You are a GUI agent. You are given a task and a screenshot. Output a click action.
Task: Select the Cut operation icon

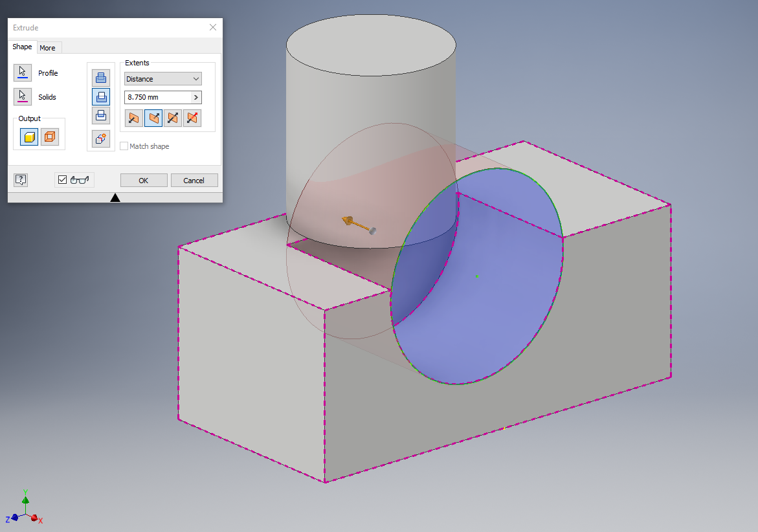pos(101,96)
